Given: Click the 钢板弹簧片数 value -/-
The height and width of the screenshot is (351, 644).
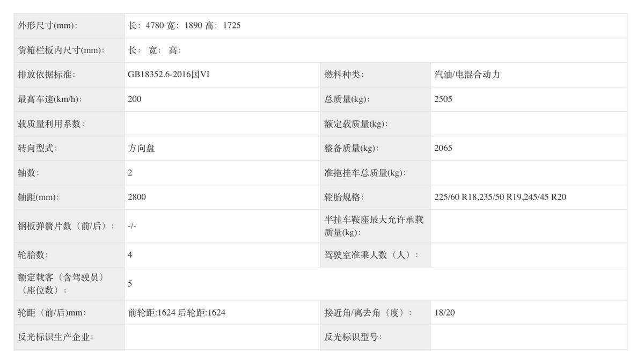Looking at the screenshot, I should (x=132, y=226).
